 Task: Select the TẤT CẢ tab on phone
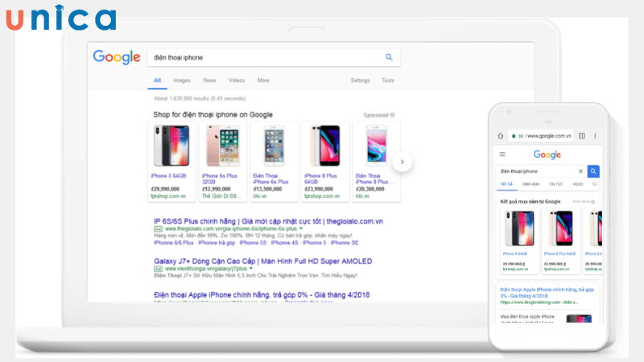506,184
